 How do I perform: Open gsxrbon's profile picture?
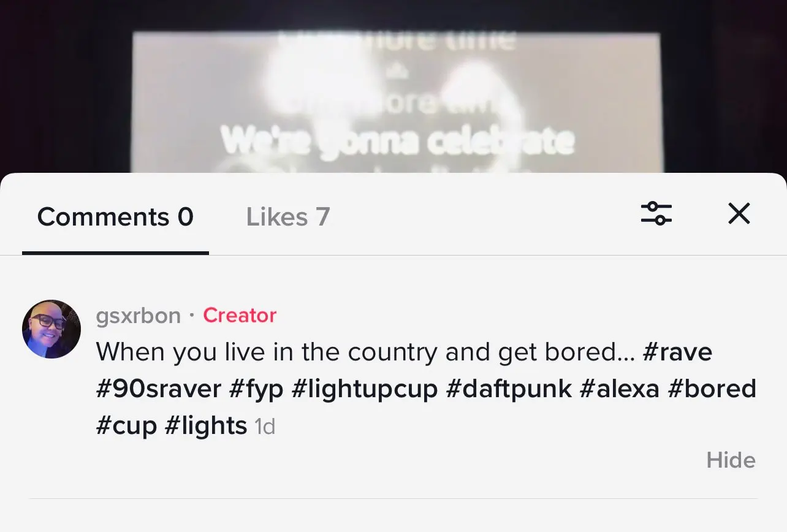pyautogui.click(x=51, y=329)
